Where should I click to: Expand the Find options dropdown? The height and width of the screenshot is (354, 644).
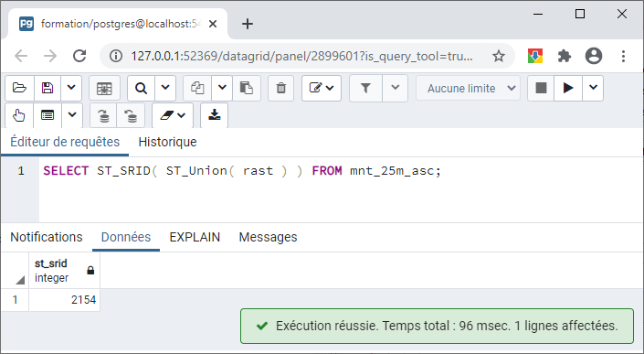point(165,88)
